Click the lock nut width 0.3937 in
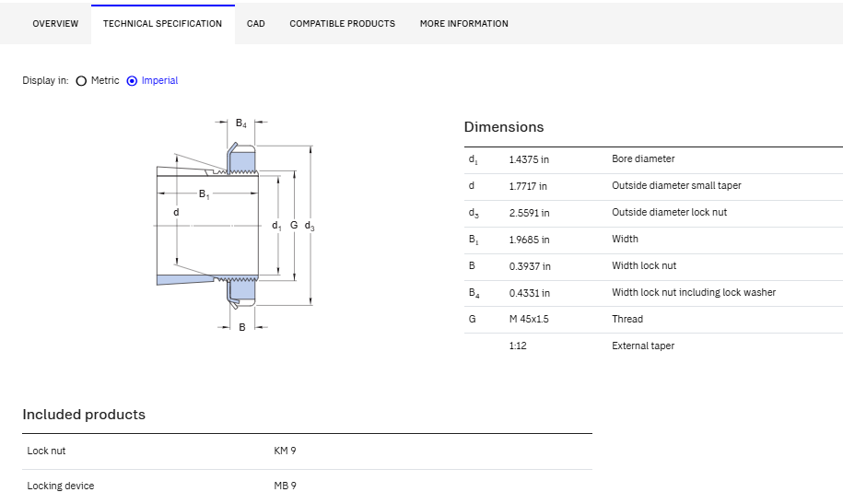 click(530, 266)
